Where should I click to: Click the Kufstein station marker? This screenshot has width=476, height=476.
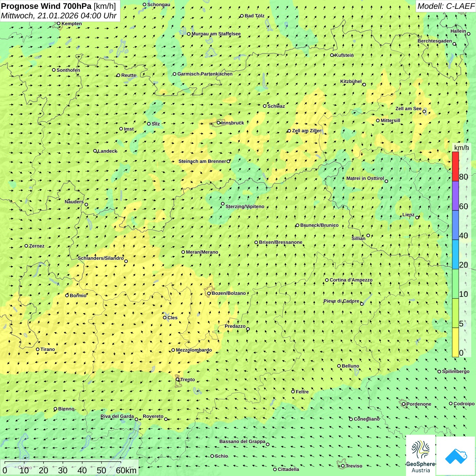332,55
